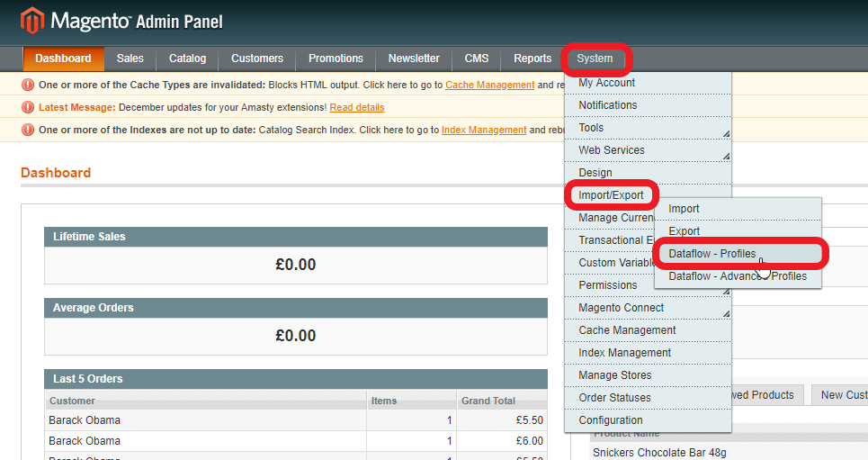
Task: Expand the Permissions submenu
Action: [x=608, y=285]
